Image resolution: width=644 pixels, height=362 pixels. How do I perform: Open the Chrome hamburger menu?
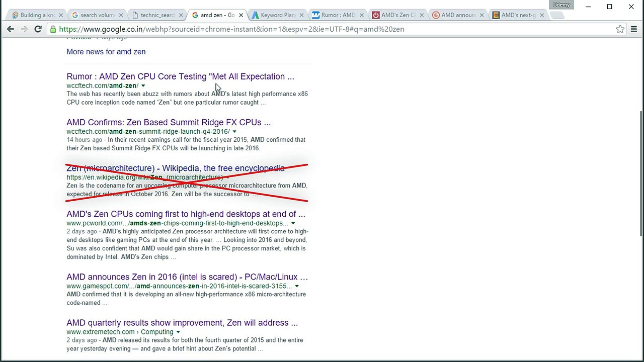tap(634, 29)
